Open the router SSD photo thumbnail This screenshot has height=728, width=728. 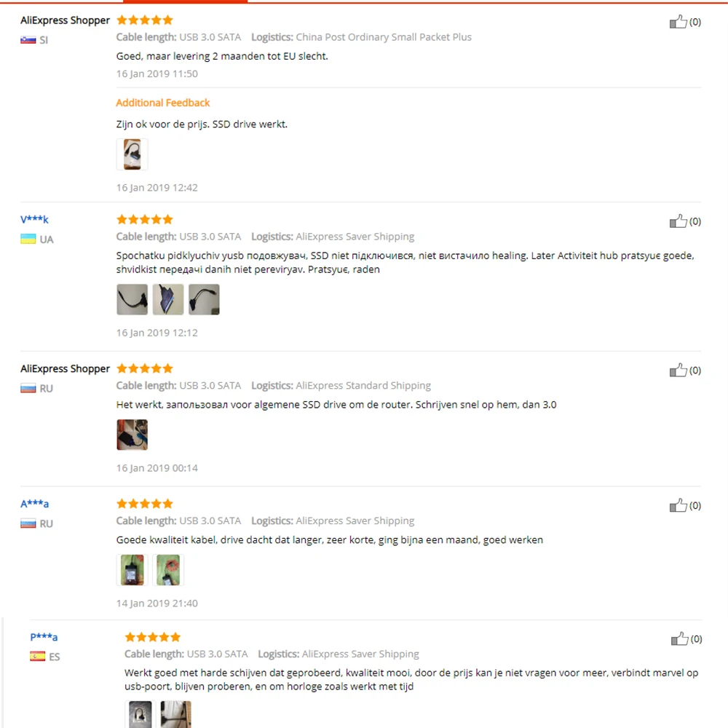click(132, 435)
